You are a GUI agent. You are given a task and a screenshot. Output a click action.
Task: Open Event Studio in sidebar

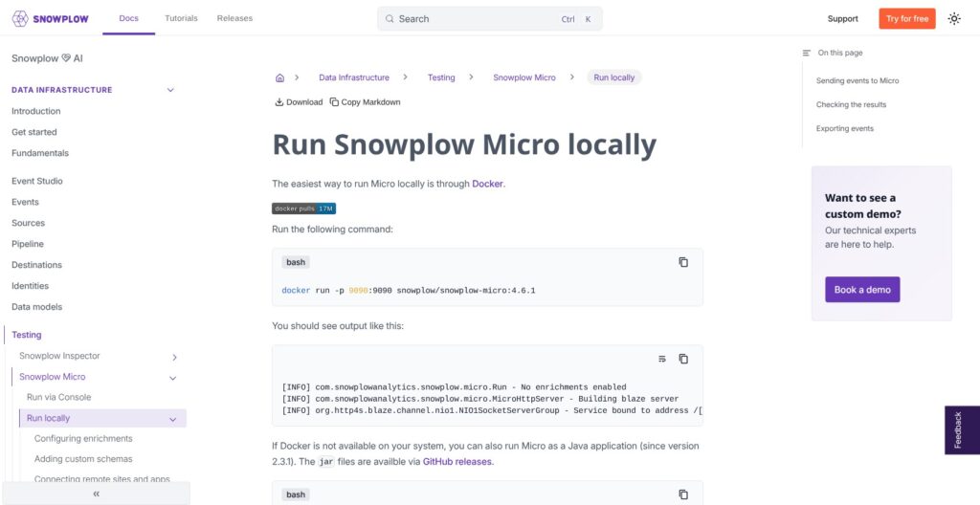(x=37, y=182)
